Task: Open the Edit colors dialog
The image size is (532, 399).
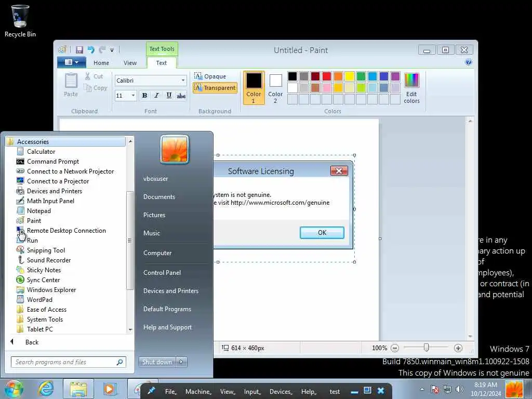Action: point(411,88)
